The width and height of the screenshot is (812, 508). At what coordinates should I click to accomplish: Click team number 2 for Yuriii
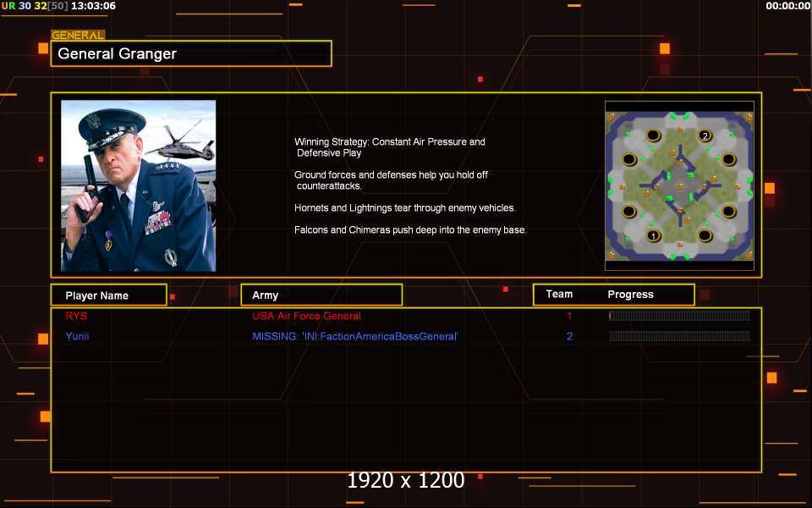point(569,336)
